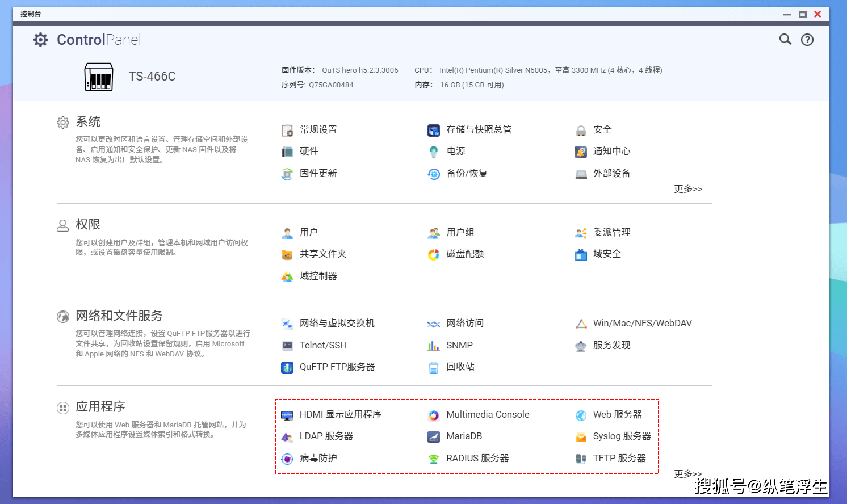This screenshot has width=847, height=504.
Task: Open the 安全 security lock icon
Action: [x=581, y=131]
